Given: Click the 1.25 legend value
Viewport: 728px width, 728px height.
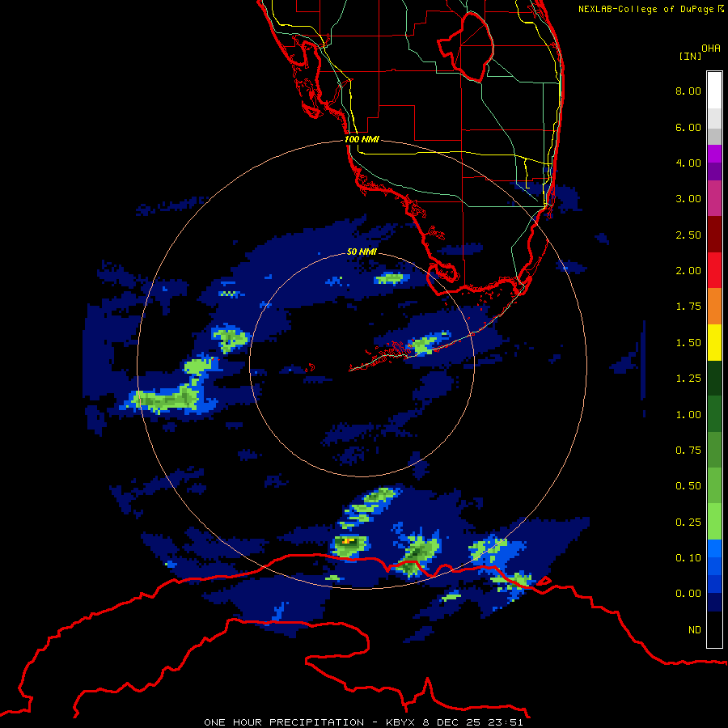Looking at the screenshot, I should point(688,379).
